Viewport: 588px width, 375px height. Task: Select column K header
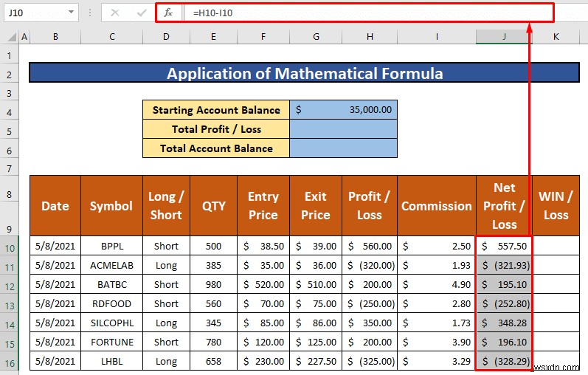click(556, 37)
